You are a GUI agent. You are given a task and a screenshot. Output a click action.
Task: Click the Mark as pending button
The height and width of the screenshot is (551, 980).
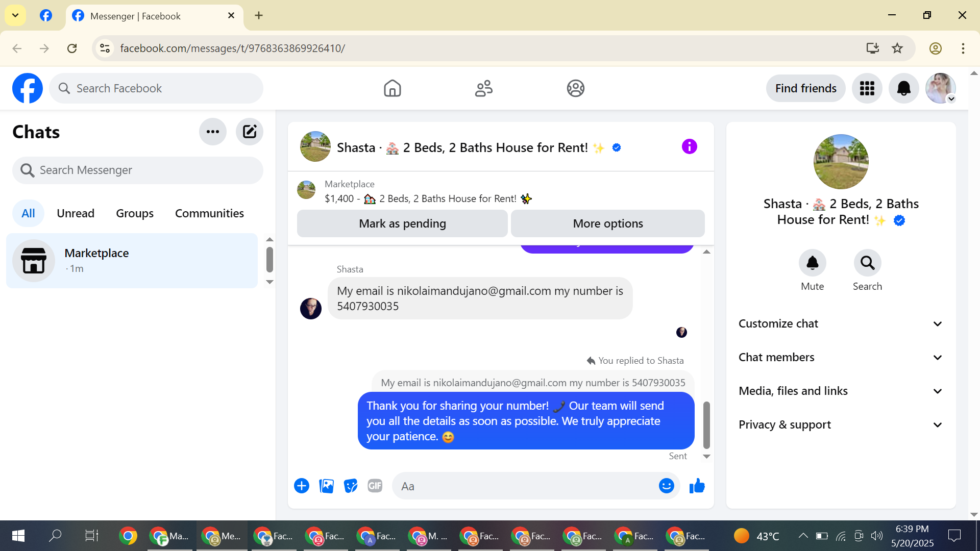pyautogui.click(x=402, y=223)
